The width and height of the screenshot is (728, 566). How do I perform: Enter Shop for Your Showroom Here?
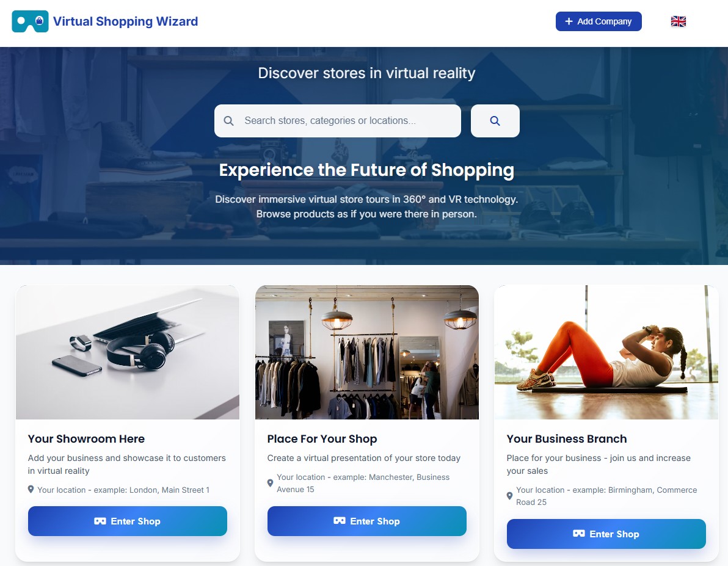[x=128, y=521]
